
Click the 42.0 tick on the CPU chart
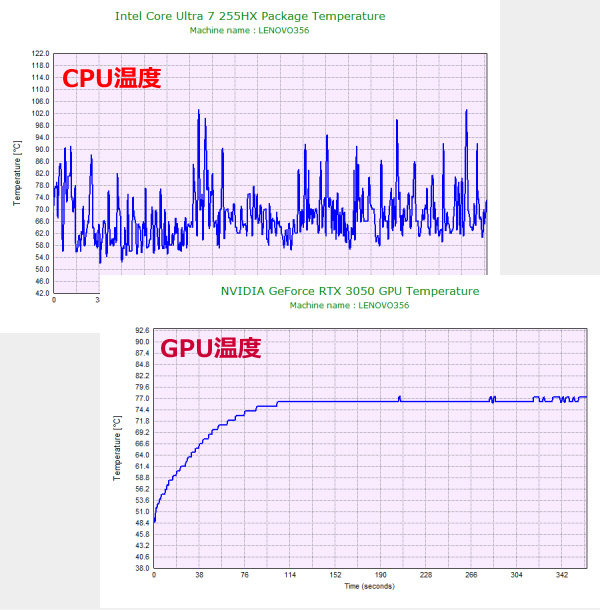(x=40, y=293)
